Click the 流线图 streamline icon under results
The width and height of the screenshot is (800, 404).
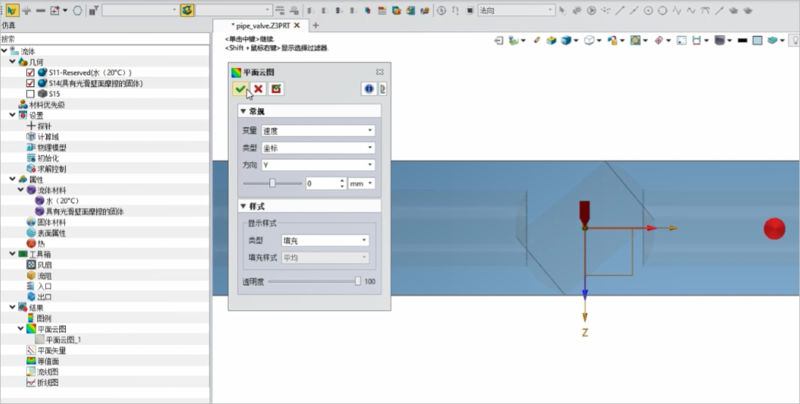(31, 372)
